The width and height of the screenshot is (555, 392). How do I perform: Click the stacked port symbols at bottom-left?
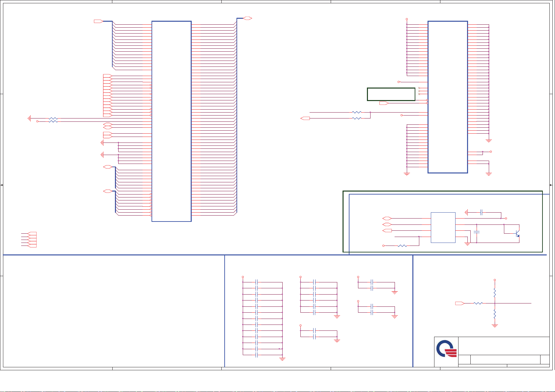coord(32,240)
